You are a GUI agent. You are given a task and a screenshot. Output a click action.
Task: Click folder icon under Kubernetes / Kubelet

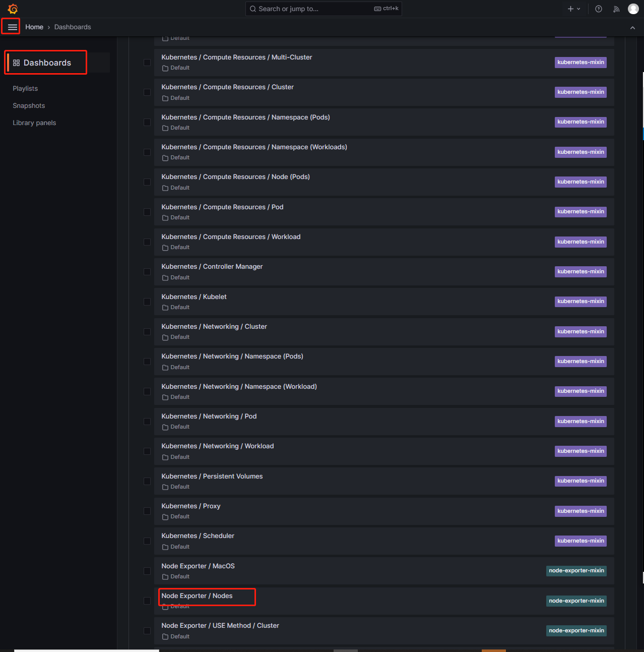pos(165,308)
